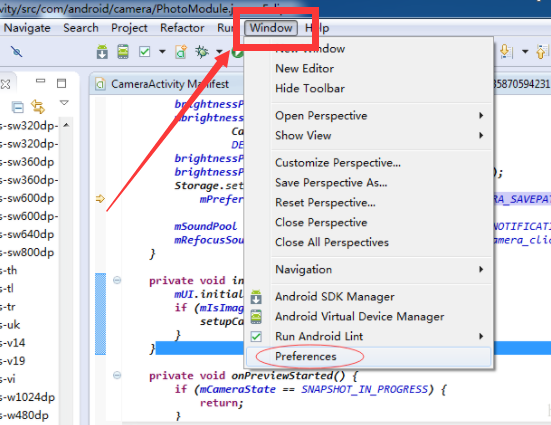This screenshot has width=551, height=425.
Task: Click onPreviewStarted method name
Action: tap(282, 376)
